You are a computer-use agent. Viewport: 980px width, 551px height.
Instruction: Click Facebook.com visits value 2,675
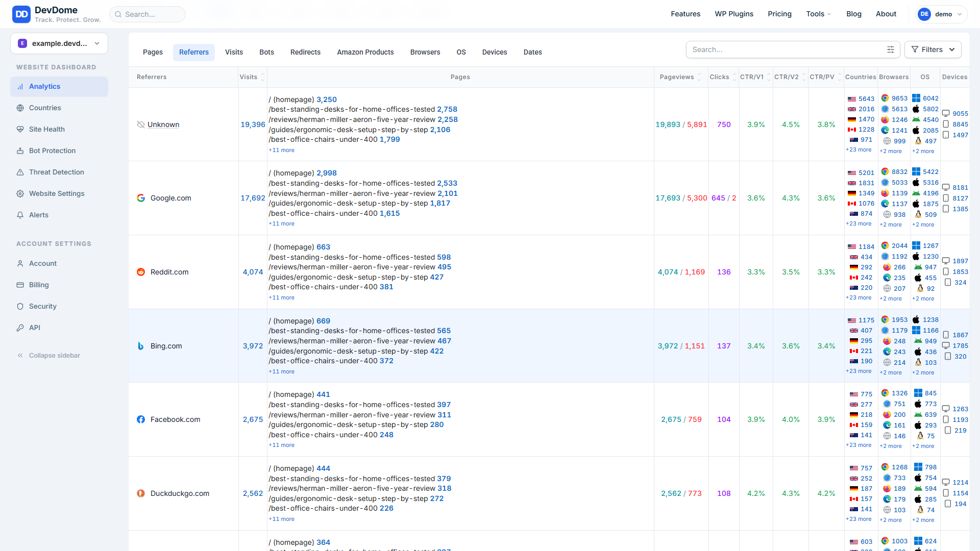[x=253, y=419]
